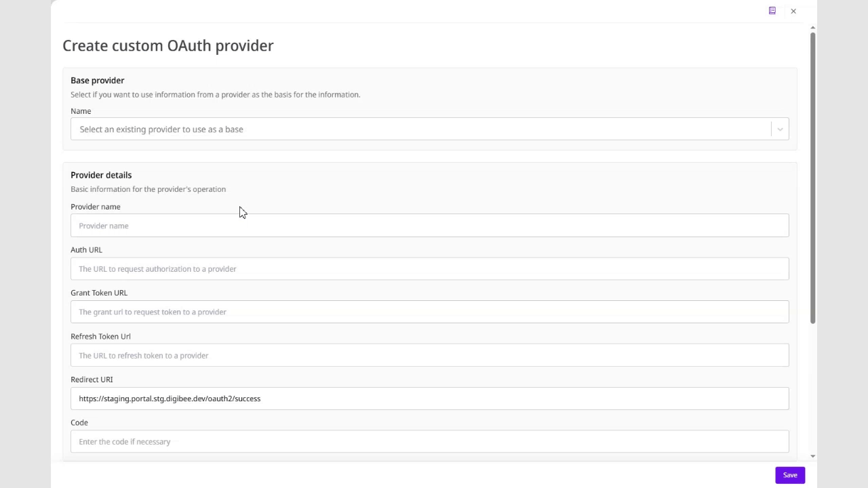Viewport: 868px width, 488px height.
Task: Focus the Refresh Token Url field
Action: click(429, 355)
